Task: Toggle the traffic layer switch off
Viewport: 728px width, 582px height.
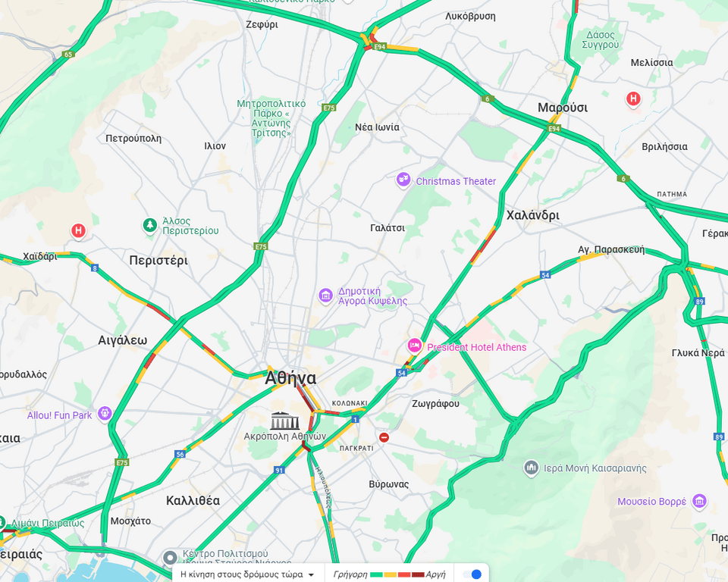Action: click(472, 574)
